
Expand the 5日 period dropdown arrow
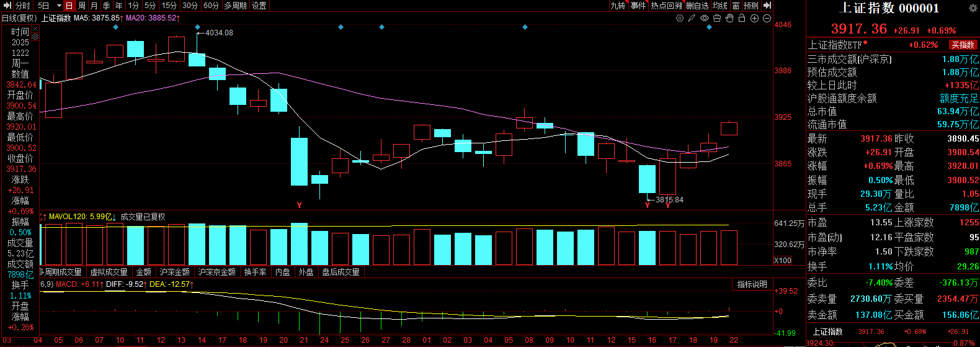coord(59,6)
